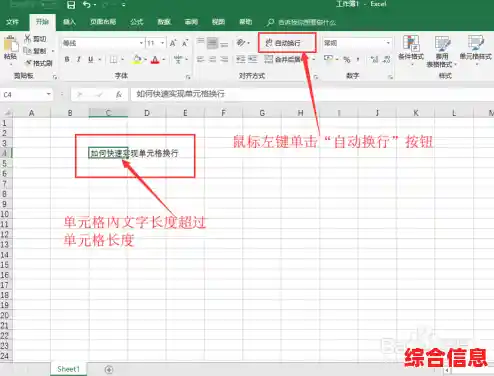Increase font size with larger A icon

click(x=173, y=43)
